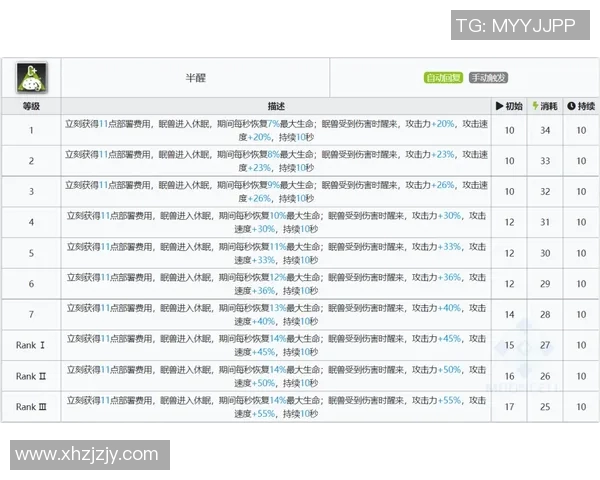Click the description with 攻击力+33%
600x480 pixels.
point(276,253)
